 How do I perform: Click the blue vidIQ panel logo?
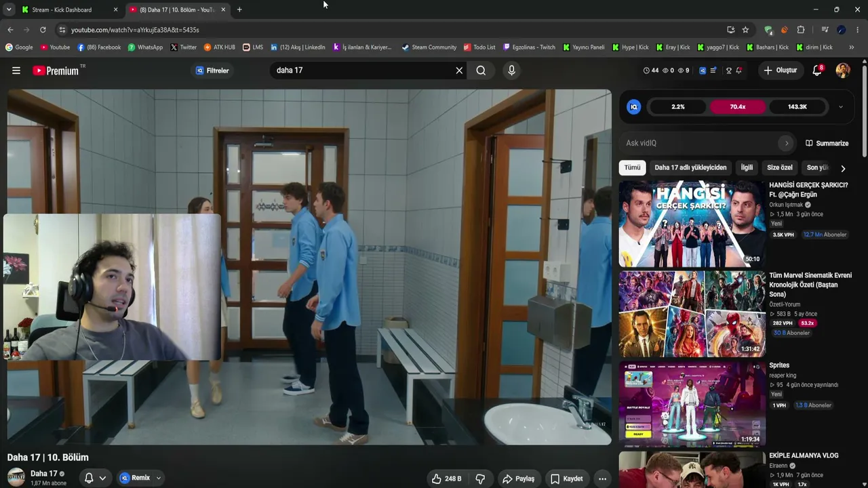point(634,107)
